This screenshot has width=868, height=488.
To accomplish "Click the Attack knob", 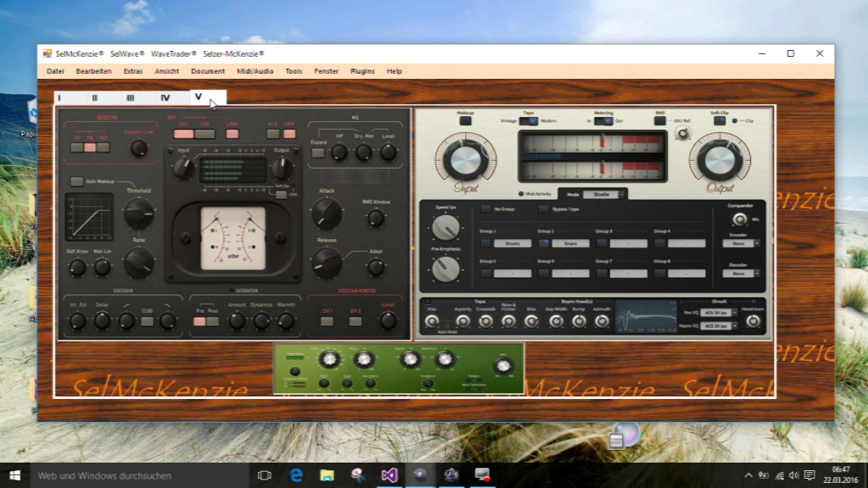I will tap(326, 213).
